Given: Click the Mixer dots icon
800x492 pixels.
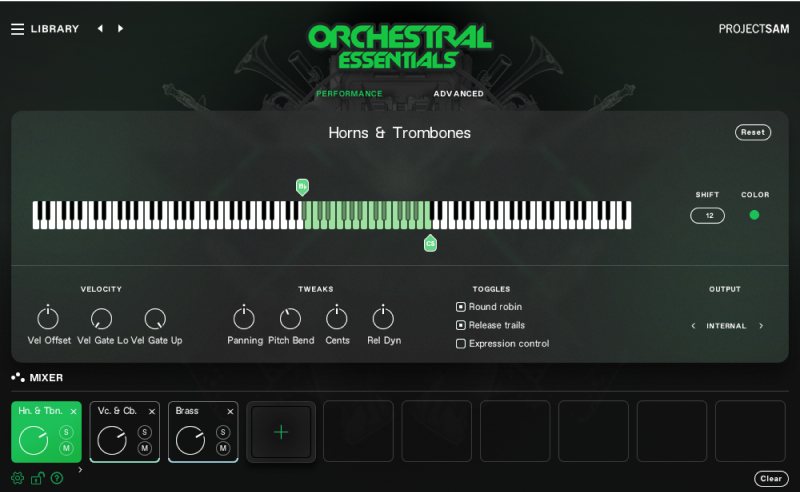Looking at the screenshot, I should (18, 377).
